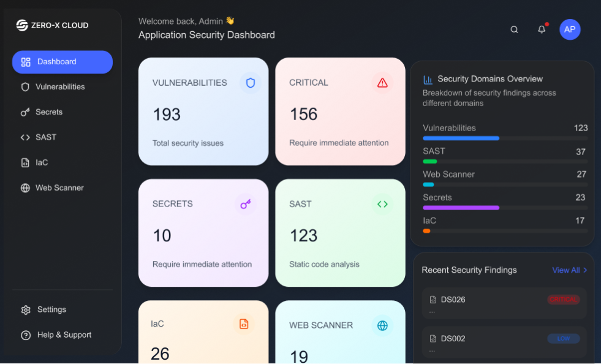Click the Zero-X Cloud logo
The height and width of the screenshot is (364, 601).
pyautogui.click(x=52, y=25)
